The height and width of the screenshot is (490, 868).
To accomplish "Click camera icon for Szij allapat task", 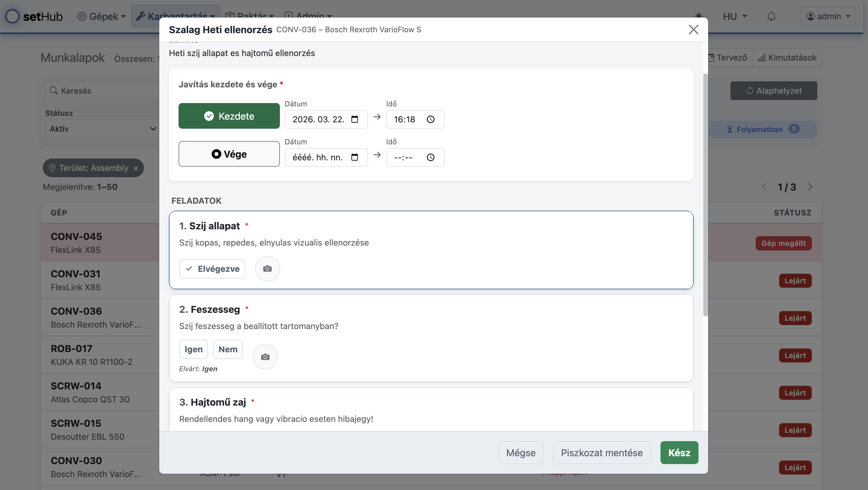I will coord(267,269).
